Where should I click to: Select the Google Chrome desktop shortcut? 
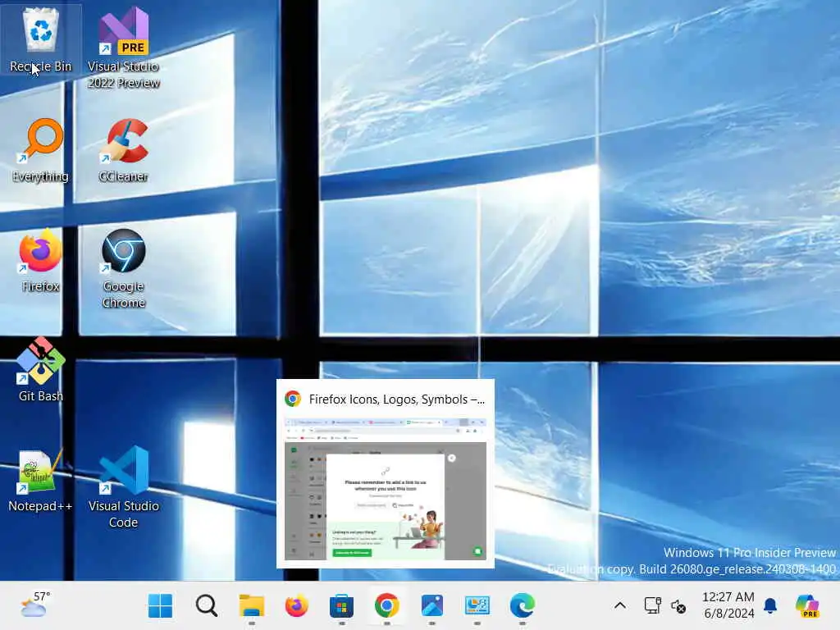tap(124, 268)
